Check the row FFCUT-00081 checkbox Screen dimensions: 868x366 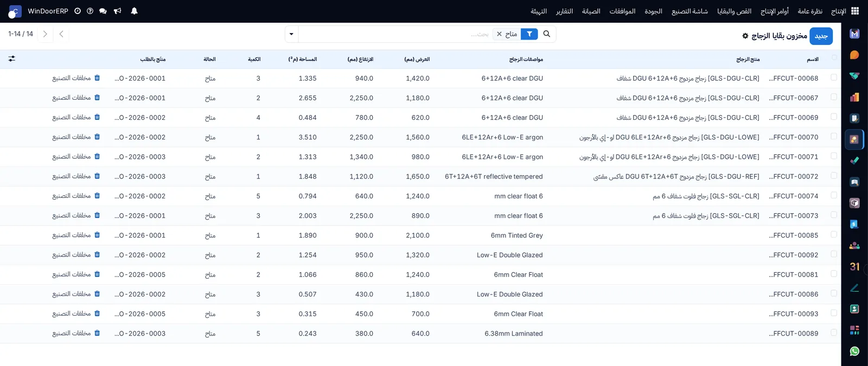click(834, 274)
